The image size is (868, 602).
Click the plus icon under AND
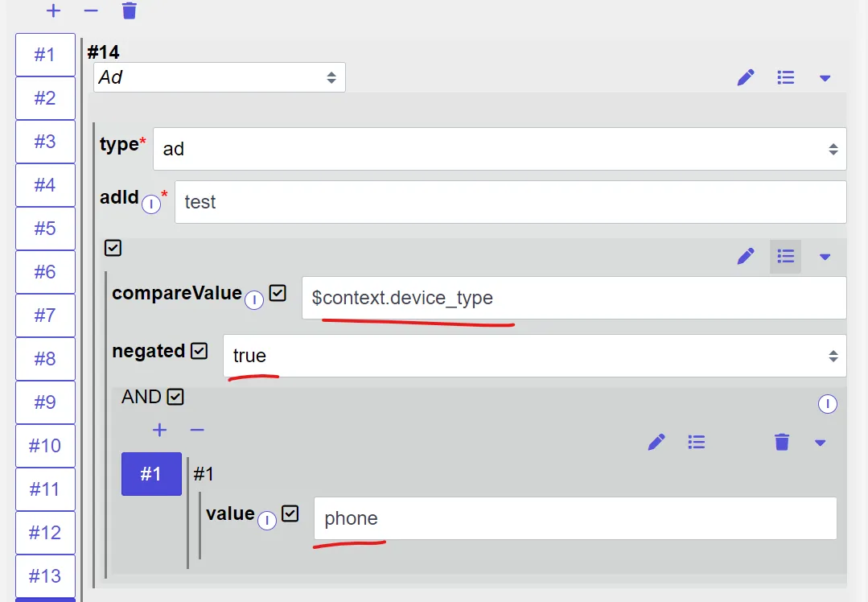pyautogui.click(x=159, y=430)
